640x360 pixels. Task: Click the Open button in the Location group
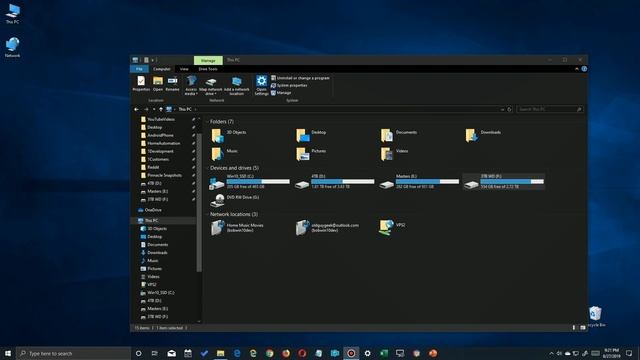tap(158, 83)
